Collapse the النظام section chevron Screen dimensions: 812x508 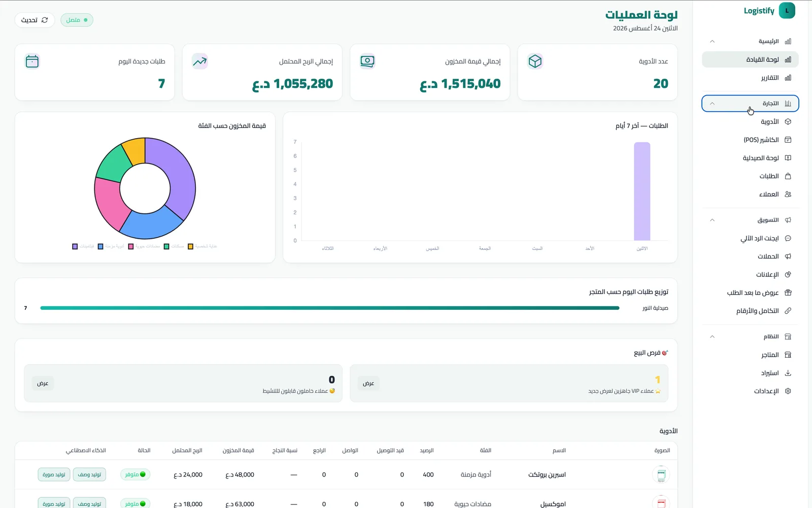click(712, 337)
